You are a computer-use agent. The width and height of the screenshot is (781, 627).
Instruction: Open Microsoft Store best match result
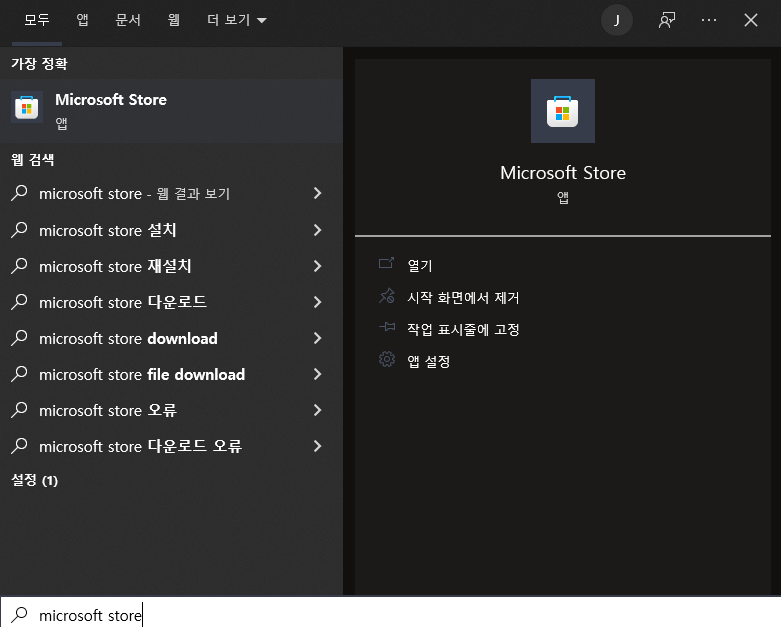(x=171, y=111)
